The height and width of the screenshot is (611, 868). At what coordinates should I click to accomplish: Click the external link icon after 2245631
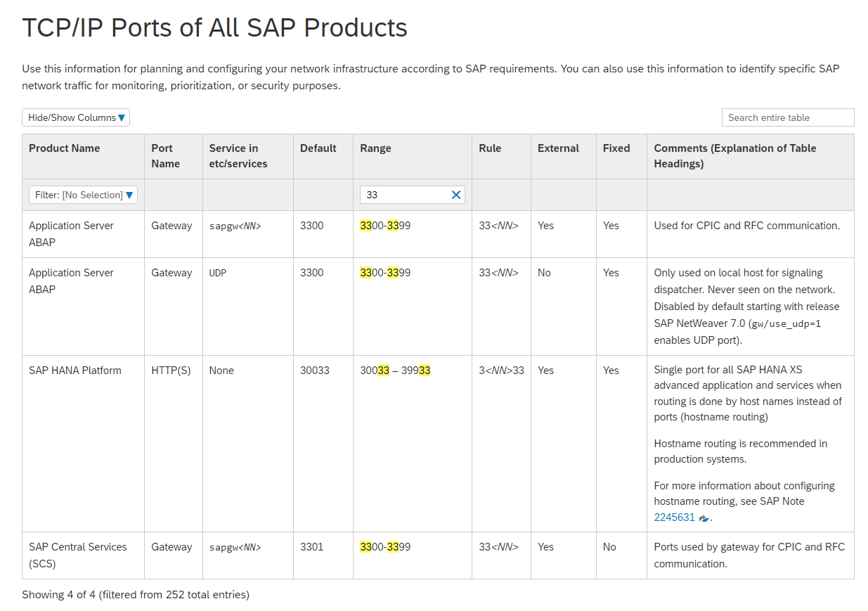coord(704,518)
